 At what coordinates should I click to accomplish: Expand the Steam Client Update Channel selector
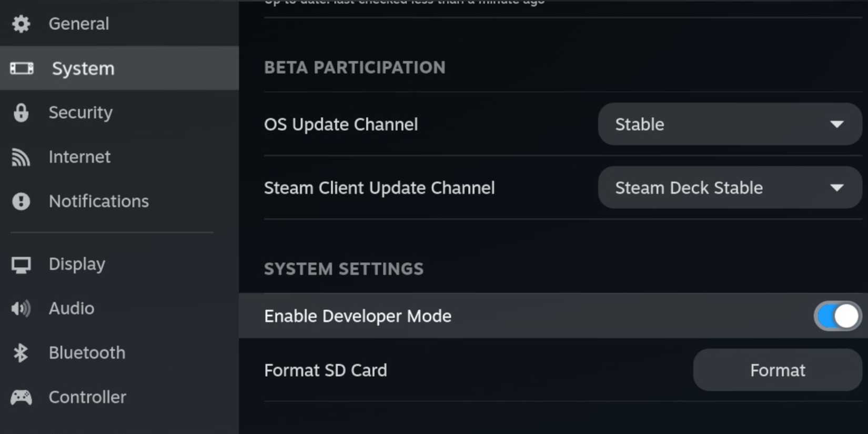click(729, 187)
